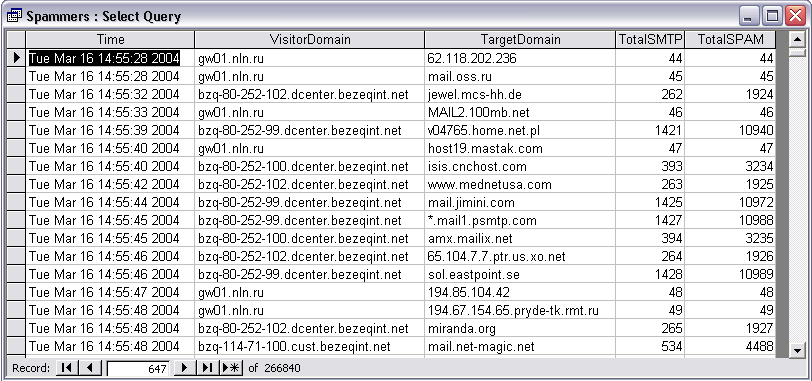The image size is (812, 381).
Task: Select the TotalSMTP column header
Action: 650,39
